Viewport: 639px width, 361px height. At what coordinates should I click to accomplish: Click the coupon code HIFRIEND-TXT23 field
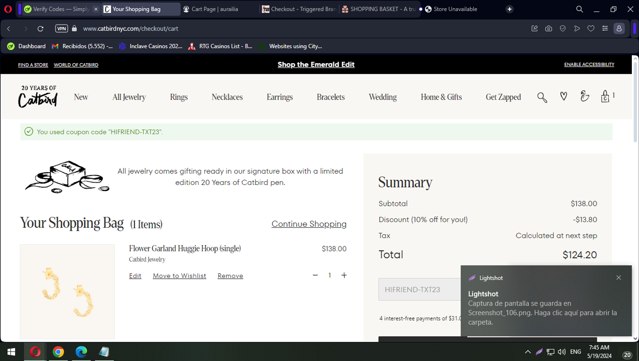tap(420, 290)
